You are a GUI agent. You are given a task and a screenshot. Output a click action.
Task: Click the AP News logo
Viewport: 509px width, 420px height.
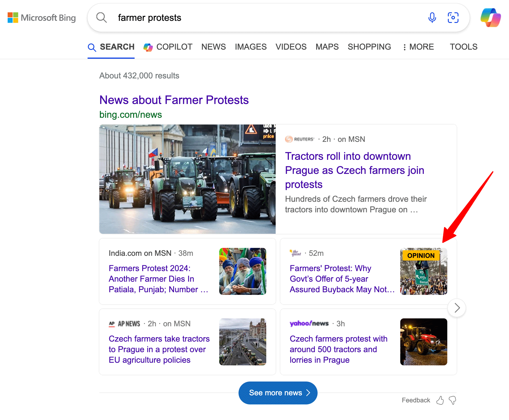click(x=124, y=323)
